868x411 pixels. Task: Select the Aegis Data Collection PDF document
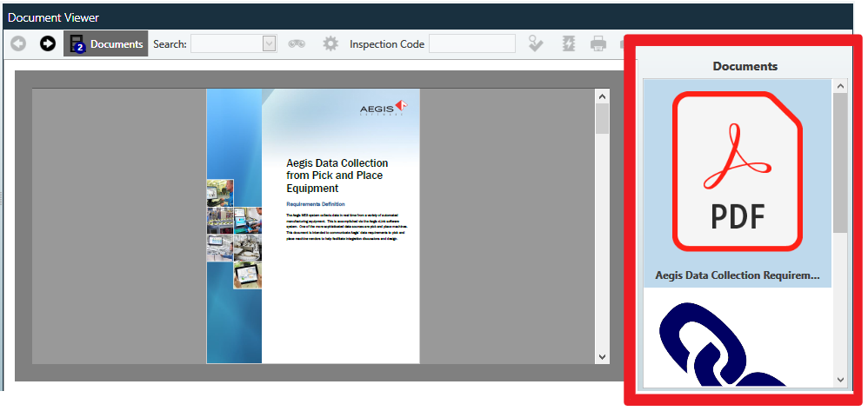(x=737, y=183)
